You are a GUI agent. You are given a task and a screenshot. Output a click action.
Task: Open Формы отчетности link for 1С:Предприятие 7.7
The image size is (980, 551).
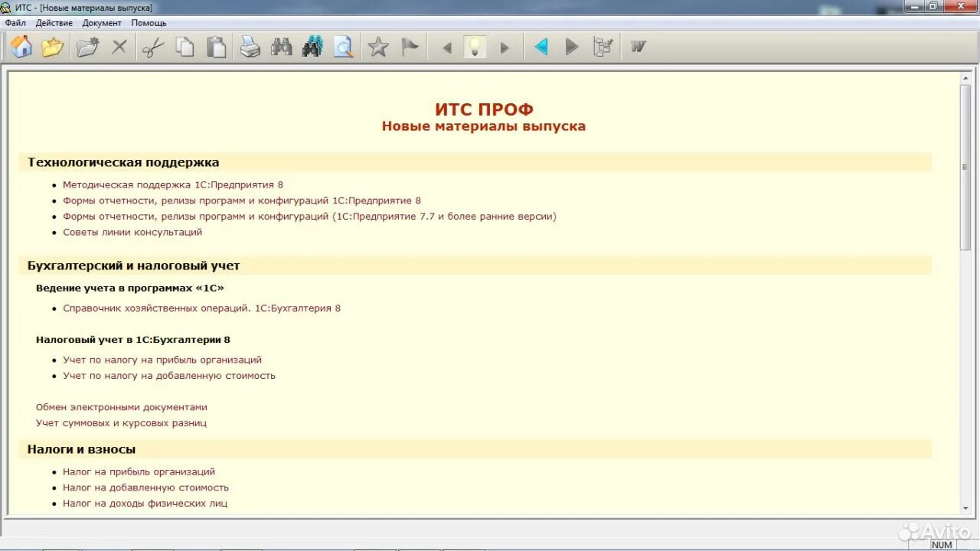coord(309,217)
